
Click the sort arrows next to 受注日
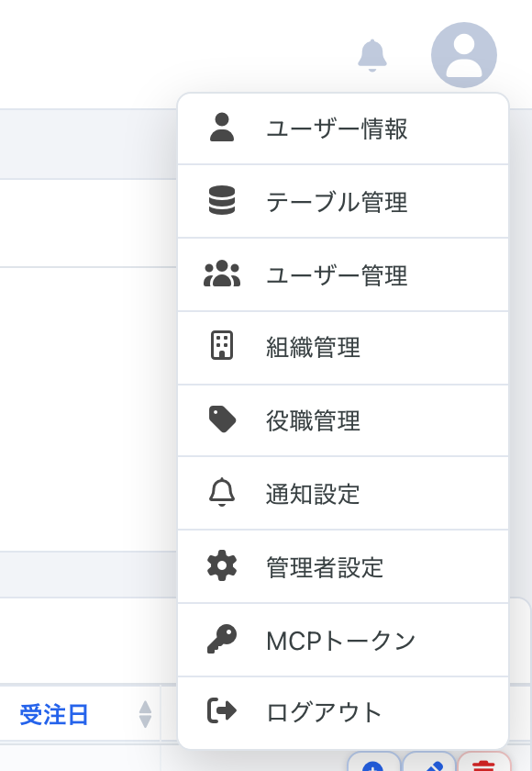146,714
